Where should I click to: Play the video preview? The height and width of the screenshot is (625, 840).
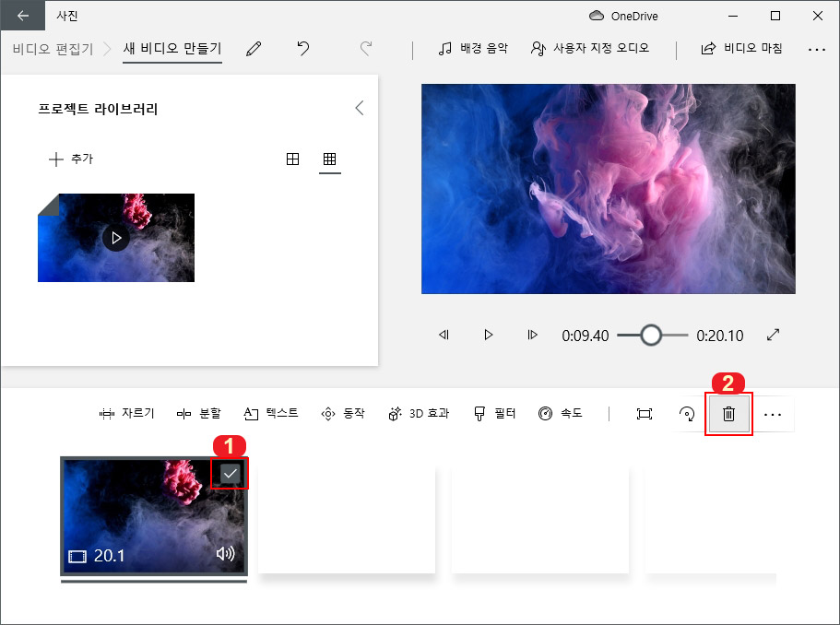pos(488,336)
